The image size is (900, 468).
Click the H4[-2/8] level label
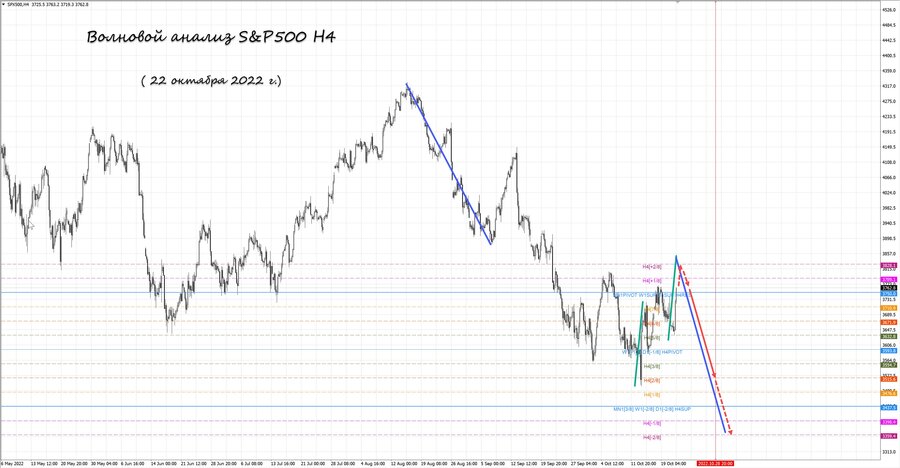tap(651, 438)
